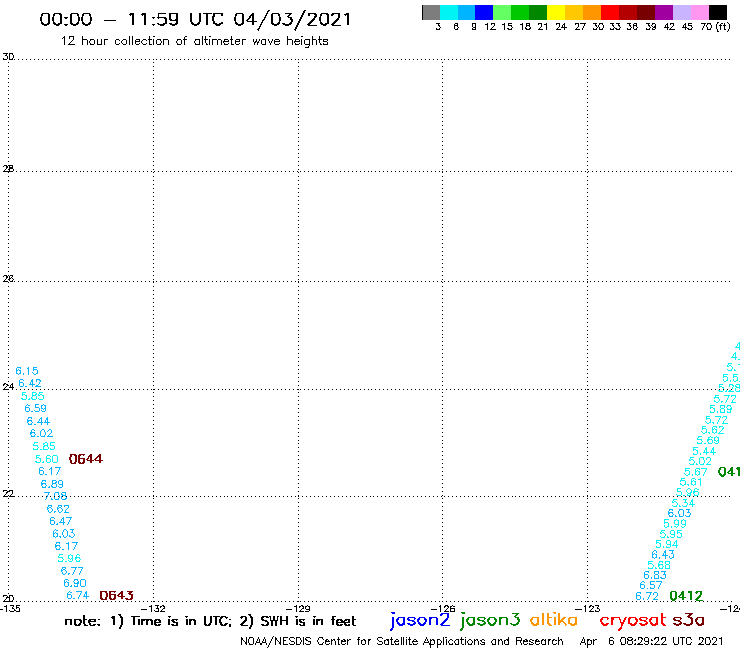Click the purple legend swatch
Image resolution: width=740 pixels, height=650 pixels.
click(663, 12)
